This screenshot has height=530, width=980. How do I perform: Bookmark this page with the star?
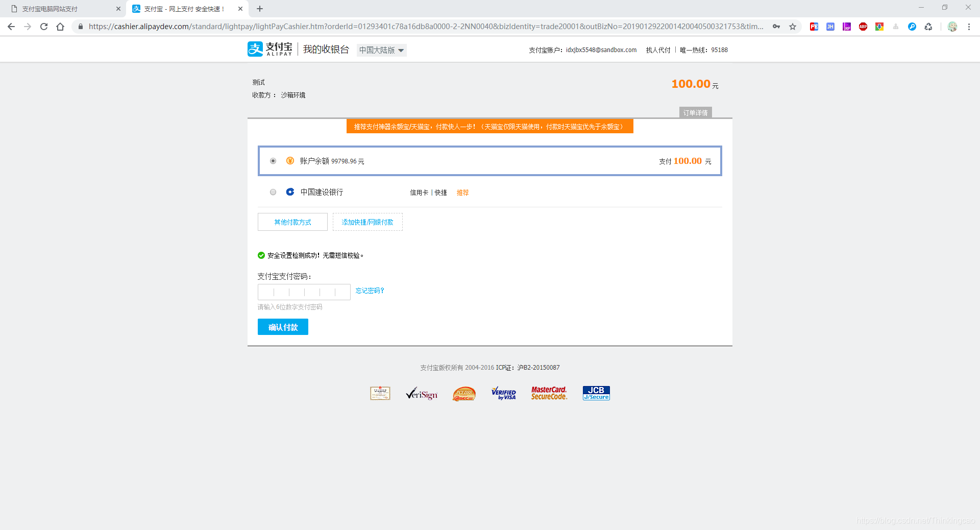pyautogui.click(x=793, y=27)
